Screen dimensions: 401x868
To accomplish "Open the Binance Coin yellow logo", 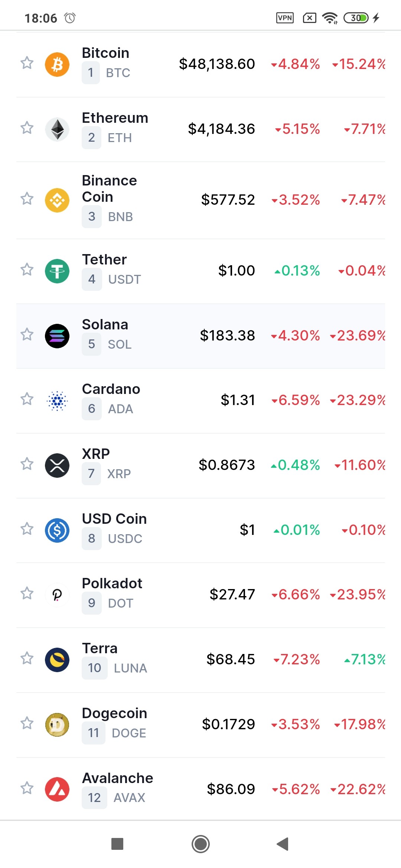I will [x=57, y=200].
